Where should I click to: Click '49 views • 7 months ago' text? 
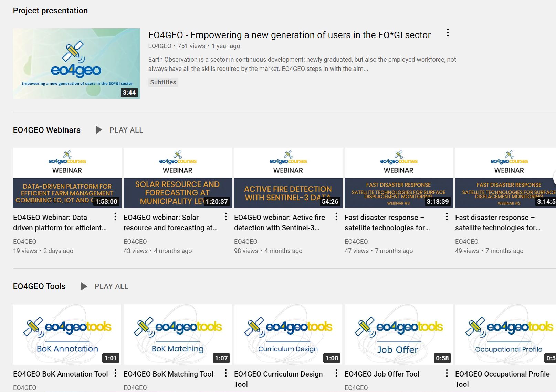(489, 251)
